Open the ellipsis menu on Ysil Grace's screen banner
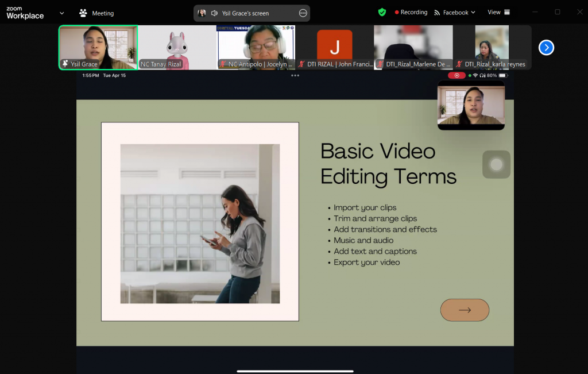The image size is (588, 374). (303, 12)
